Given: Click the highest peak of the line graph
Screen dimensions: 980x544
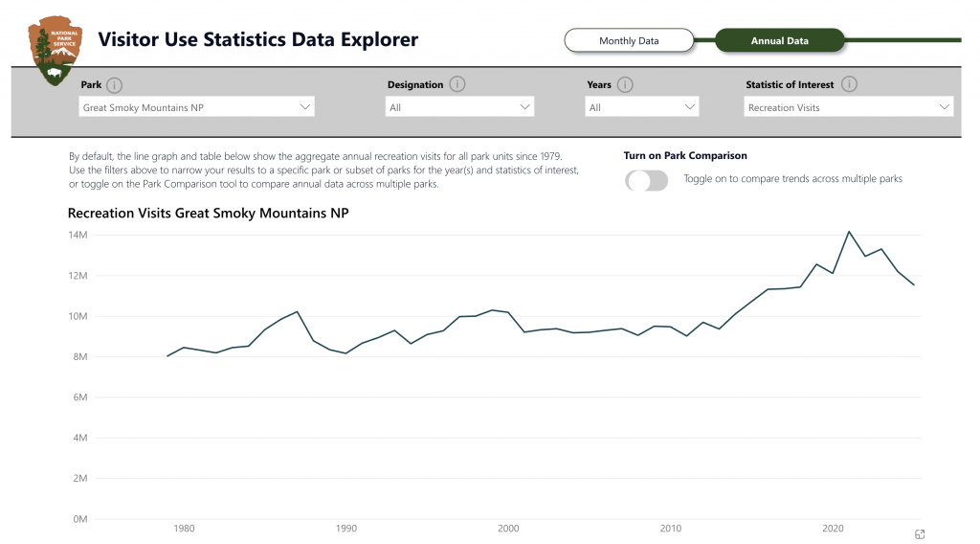Looking at the screenshot, I should click(848, 232).
